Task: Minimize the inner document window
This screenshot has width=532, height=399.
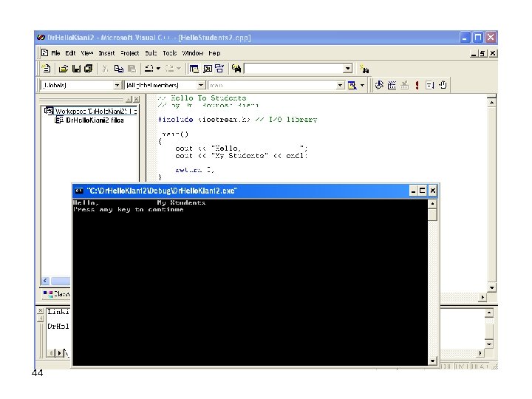Action: 474,53
